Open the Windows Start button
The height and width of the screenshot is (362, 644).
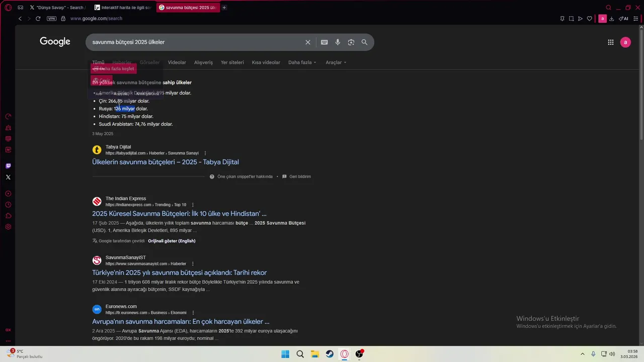point(285,354)
